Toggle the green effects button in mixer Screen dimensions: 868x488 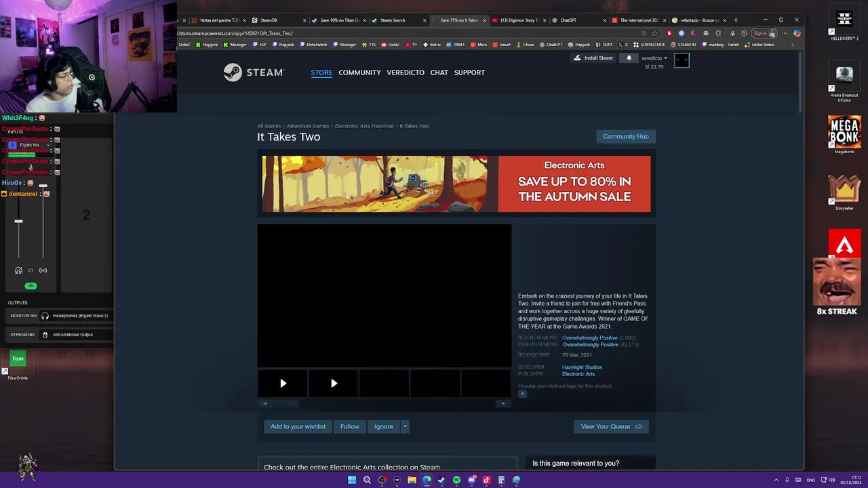pos(31,286)
